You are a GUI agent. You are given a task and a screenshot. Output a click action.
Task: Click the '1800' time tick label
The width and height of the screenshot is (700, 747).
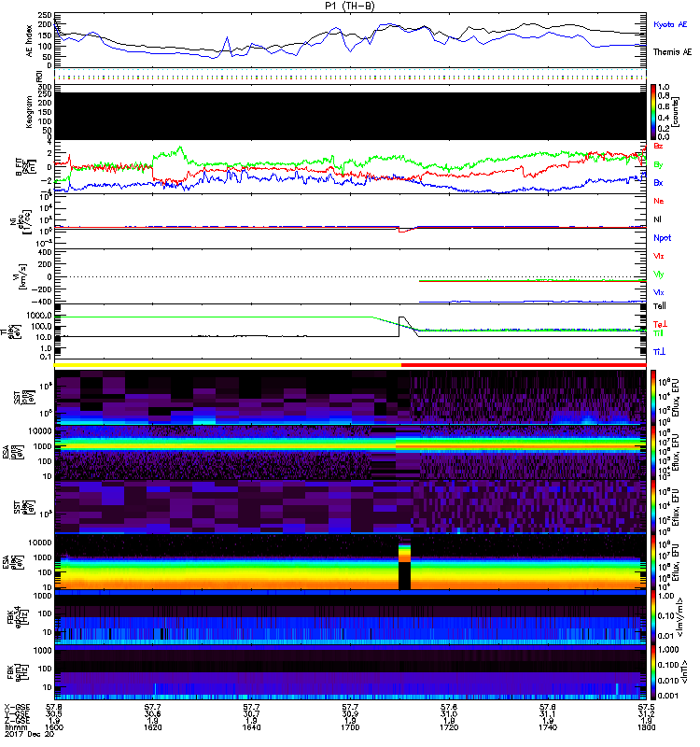click(646, 727)
